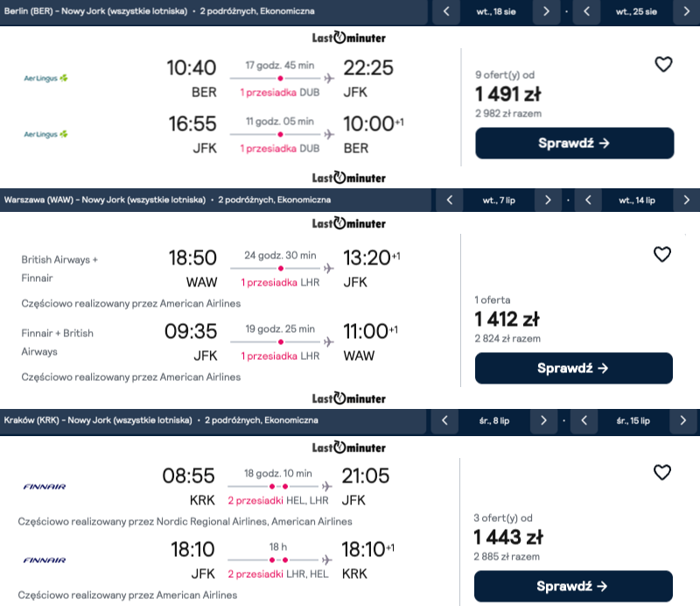The image size is (700, 606).
Task: Go to next departure date after wt., 18 sie
Action: pos(546,11)
